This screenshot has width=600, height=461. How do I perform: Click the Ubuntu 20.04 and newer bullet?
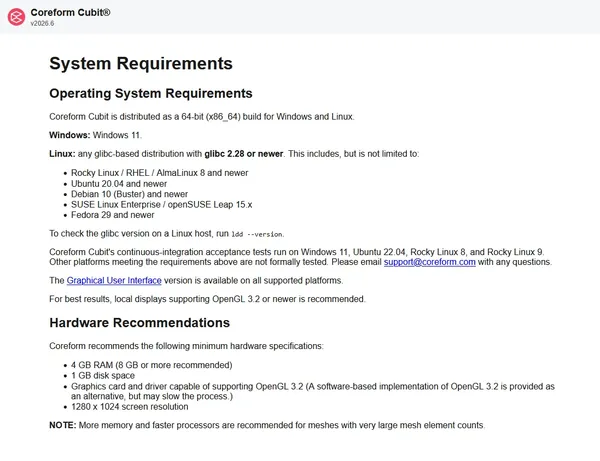119,184
